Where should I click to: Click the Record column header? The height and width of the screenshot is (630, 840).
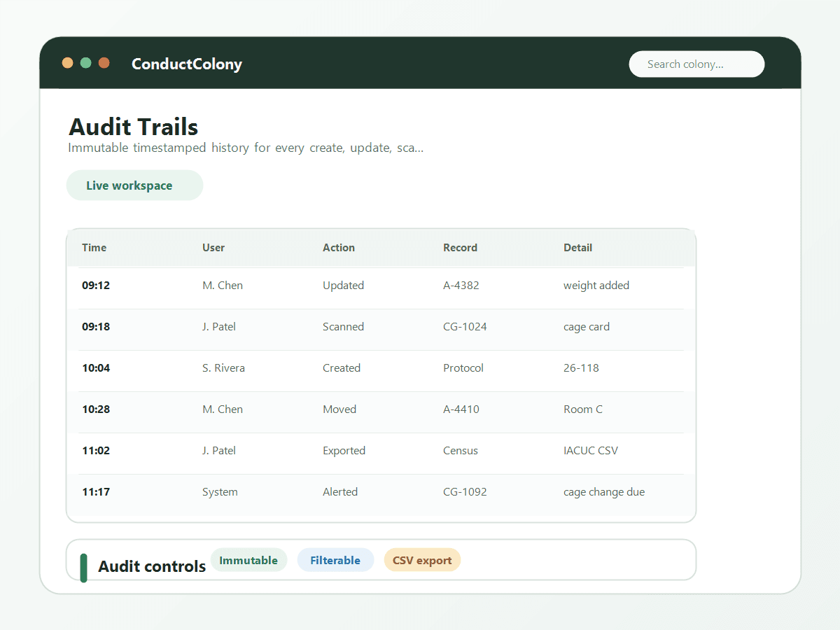tap(460, 248)
